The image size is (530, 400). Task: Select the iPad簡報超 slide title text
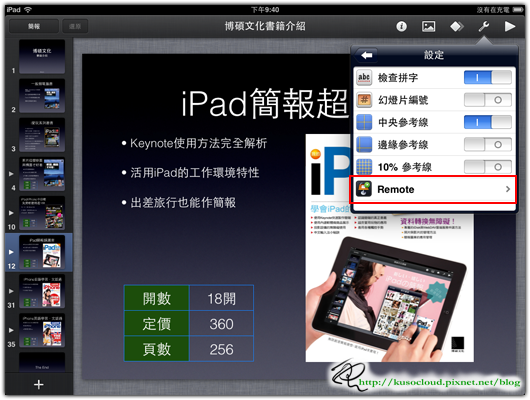(x=265, y=103)
